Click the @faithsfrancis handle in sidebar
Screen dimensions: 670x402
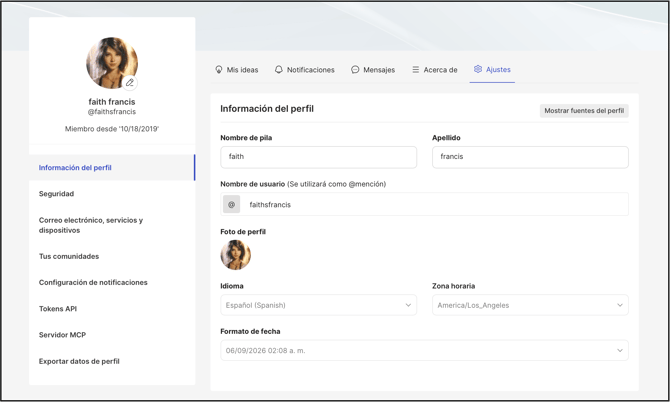[x=112, y=112]
